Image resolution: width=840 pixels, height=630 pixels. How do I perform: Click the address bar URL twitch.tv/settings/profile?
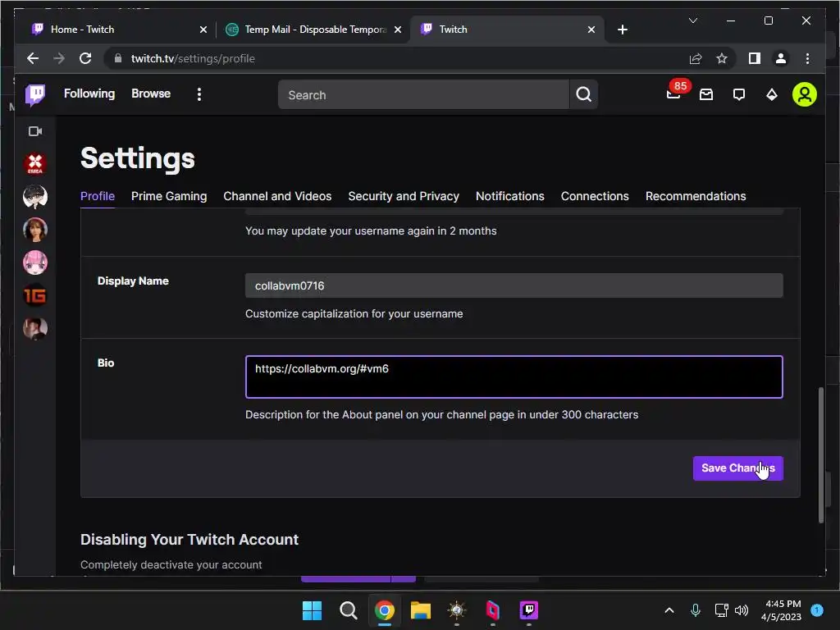[192, 58]
